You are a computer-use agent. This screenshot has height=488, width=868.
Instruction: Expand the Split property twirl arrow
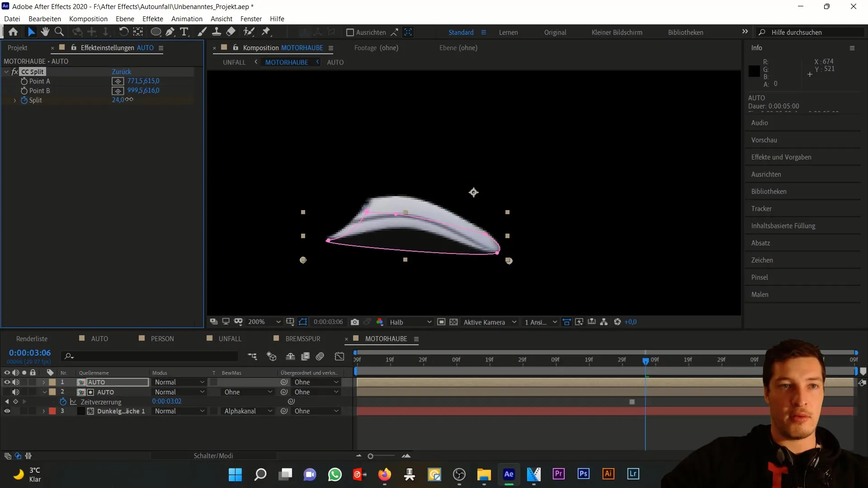tap(14, 100)
